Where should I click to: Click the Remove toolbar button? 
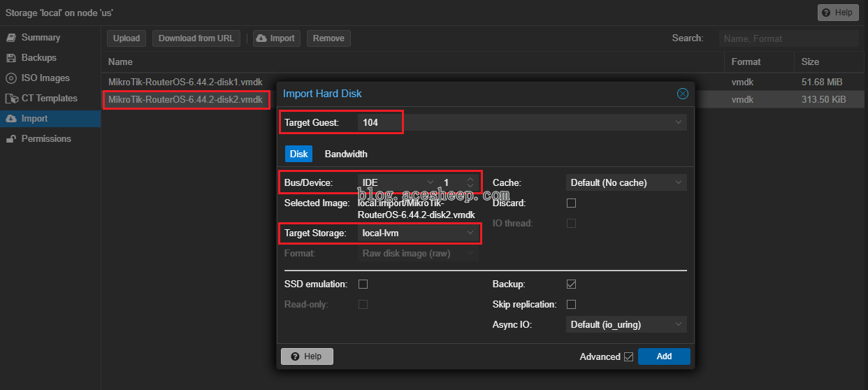[328, 38]
